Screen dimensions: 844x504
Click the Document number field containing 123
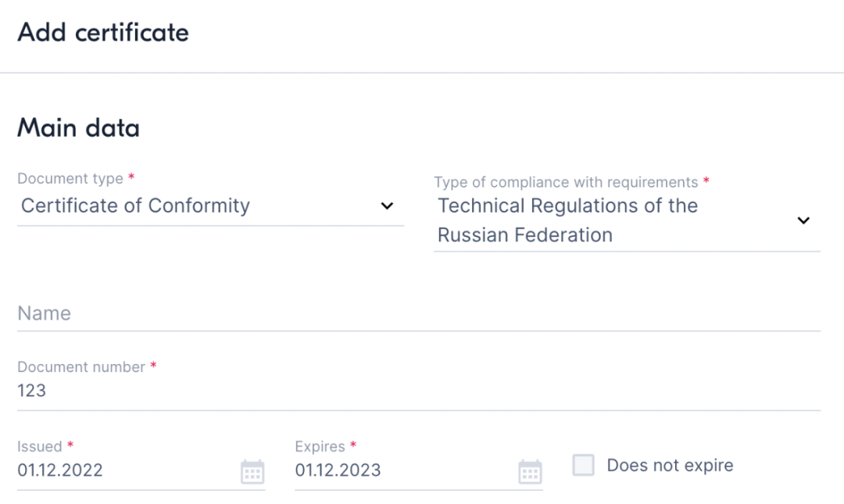coord(418,391)
